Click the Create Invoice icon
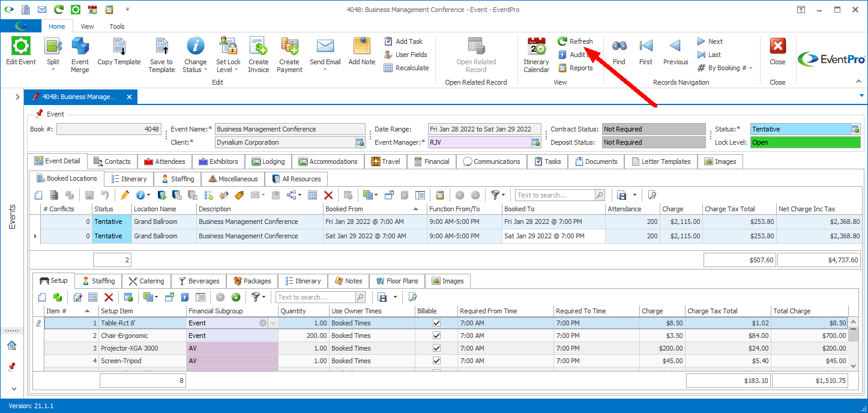The height and width of the screenshot is (413, 868). [x=259, y=47]
